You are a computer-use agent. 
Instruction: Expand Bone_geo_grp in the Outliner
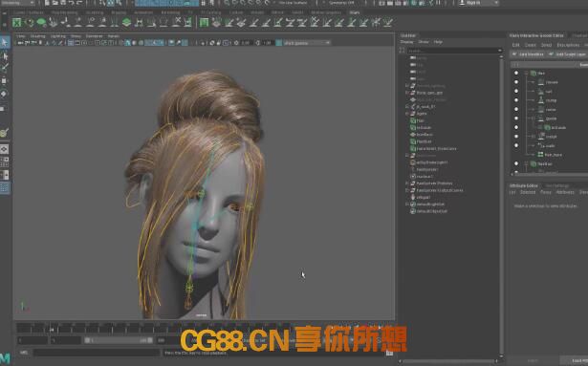pyautogui.click(x=407, y=93)
